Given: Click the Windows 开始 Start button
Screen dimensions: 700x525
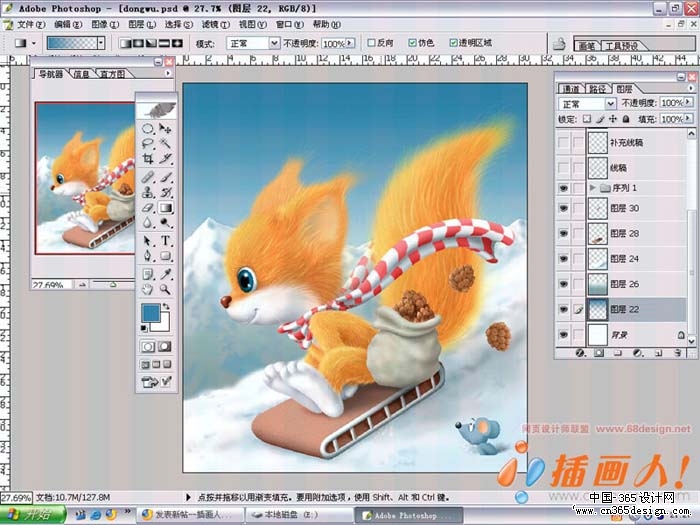Looking at the screenshot, I should click(33, 515).
